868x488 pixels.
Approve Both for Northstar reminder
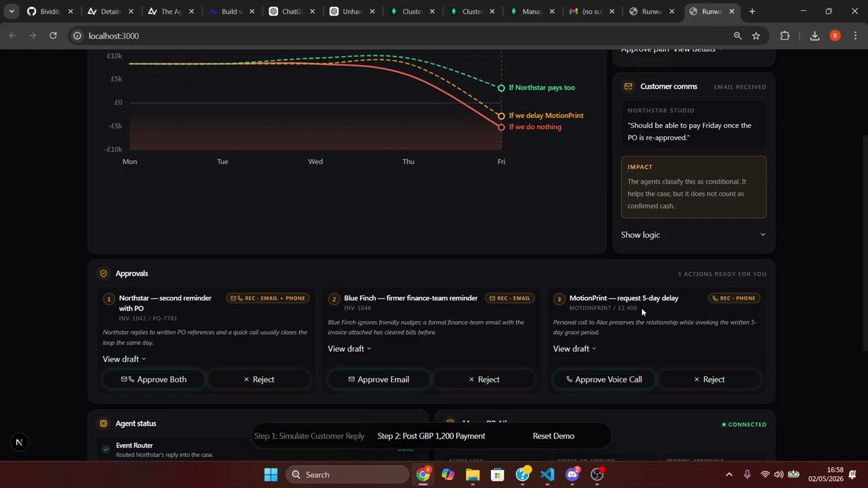(x=154, y=380)
